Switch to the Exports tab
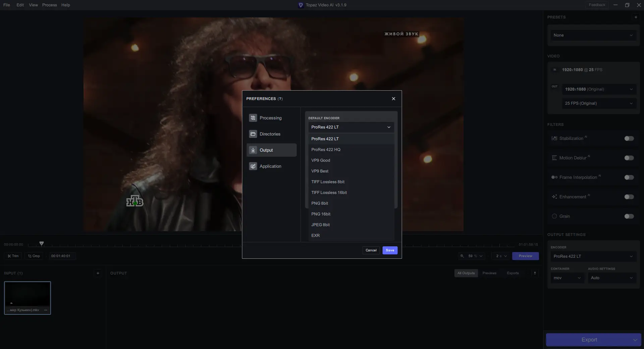 click(x=513, y=273)
